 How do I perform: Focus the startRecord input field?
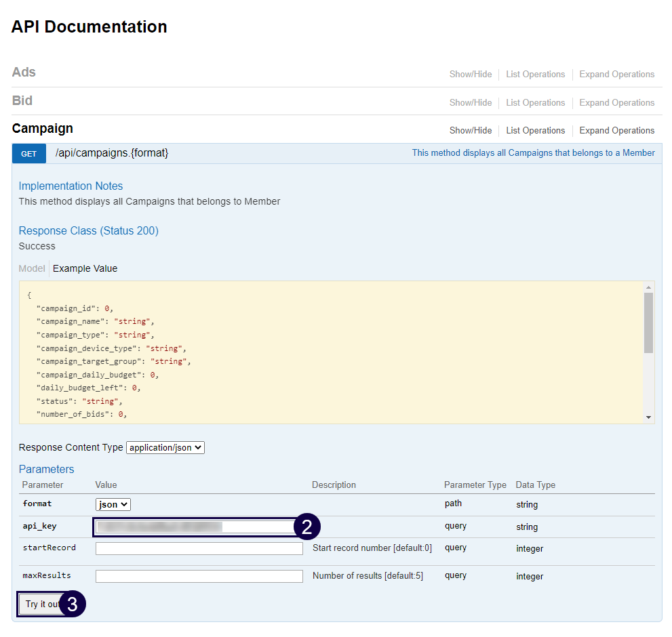click(199, 548)
